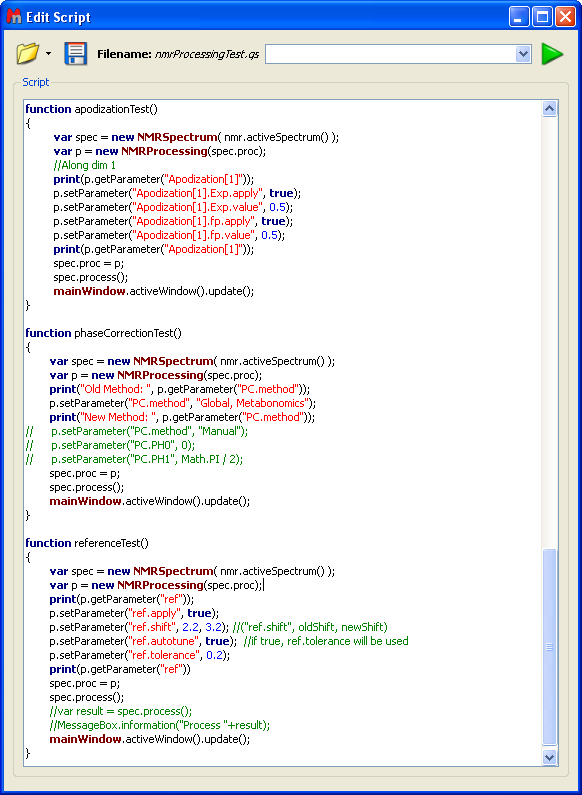The image size is (582, 795).
Task: Click the line 'function apodizationTest()'
Action: (x=92, y=109)
